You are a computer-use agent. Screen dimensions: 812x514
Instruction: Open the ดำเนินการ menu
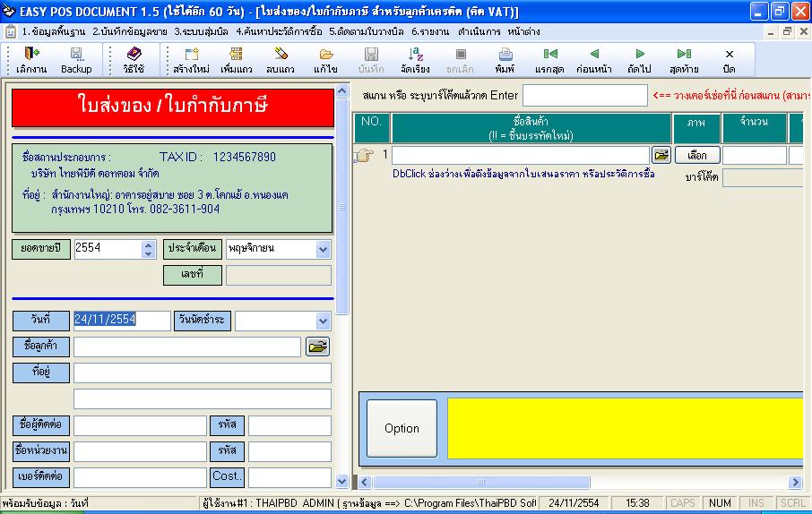pyautogui.click(x=479, y=31)
